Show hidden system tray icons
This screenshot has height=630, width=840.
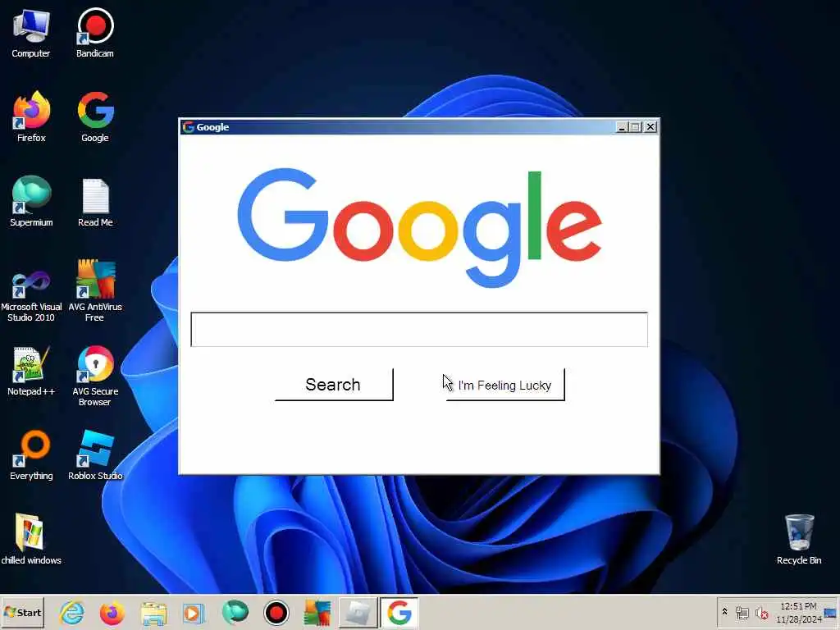click(724, 612)
